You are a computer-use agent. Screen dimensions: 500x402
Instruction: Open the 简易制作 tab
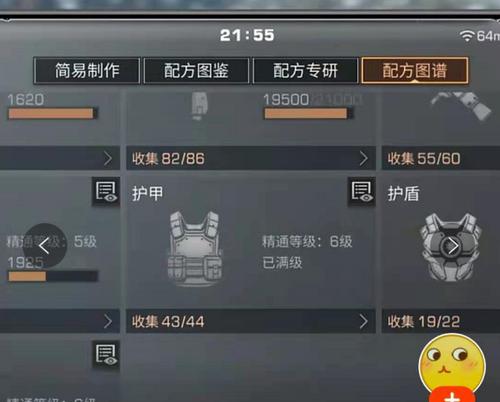click(87, 70)
